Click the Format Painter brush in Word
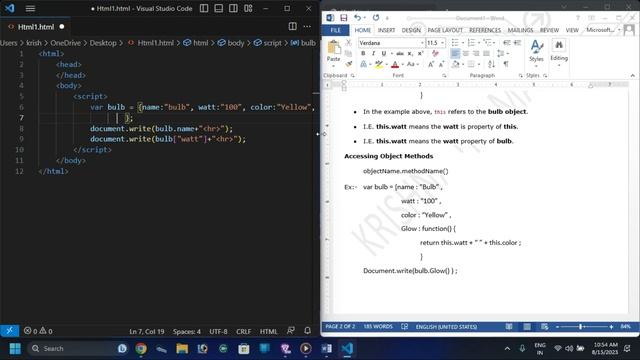Screen dimensions: 640x360 (x=348, y=64)
